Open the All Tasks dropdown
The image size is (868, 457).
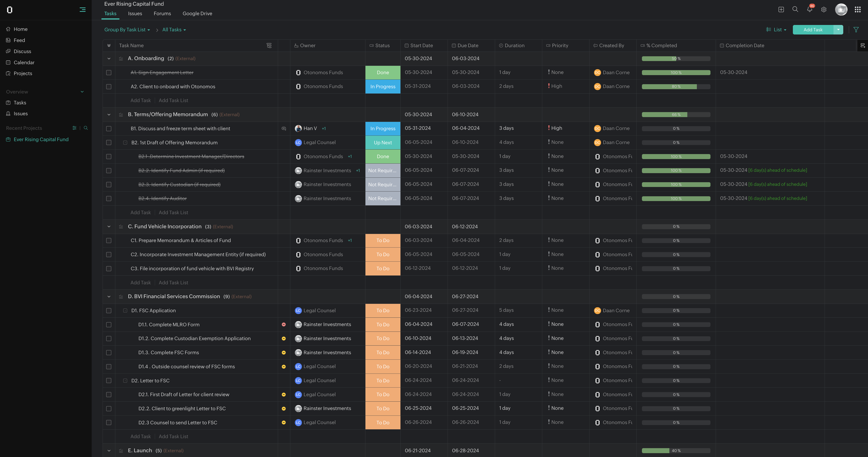(174, 30)
